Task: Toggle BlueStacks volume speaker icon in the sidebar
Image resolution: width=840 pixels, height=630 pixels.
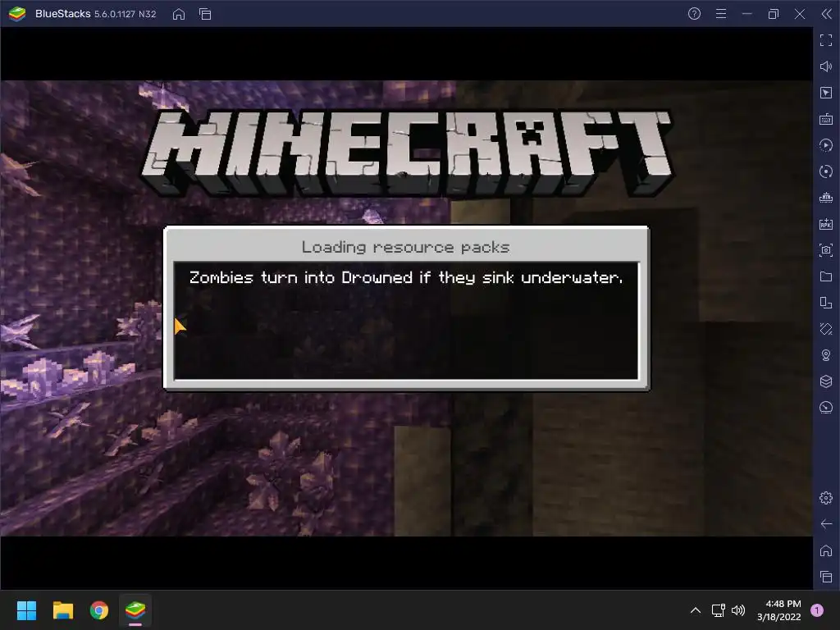Action: point(826,66)
